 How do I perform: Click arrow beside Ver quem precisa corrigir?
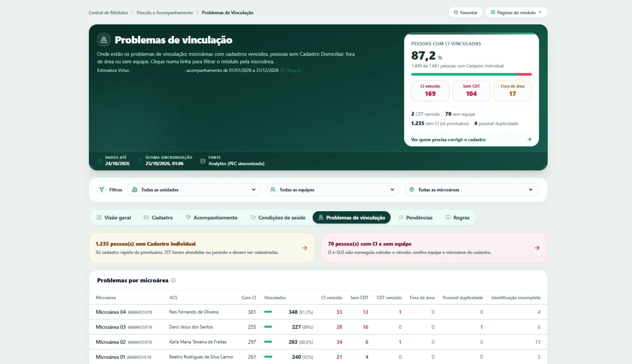tap(529, 139)
